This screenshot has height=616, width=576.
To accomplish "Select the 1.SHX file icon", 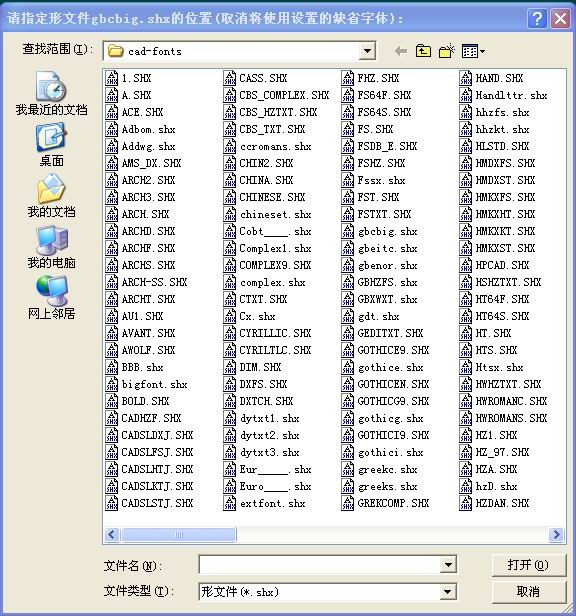I will (112, 78).
